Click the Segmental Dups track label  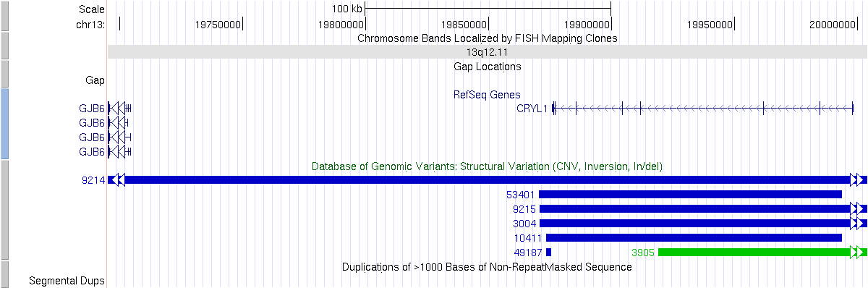(67, 281)
